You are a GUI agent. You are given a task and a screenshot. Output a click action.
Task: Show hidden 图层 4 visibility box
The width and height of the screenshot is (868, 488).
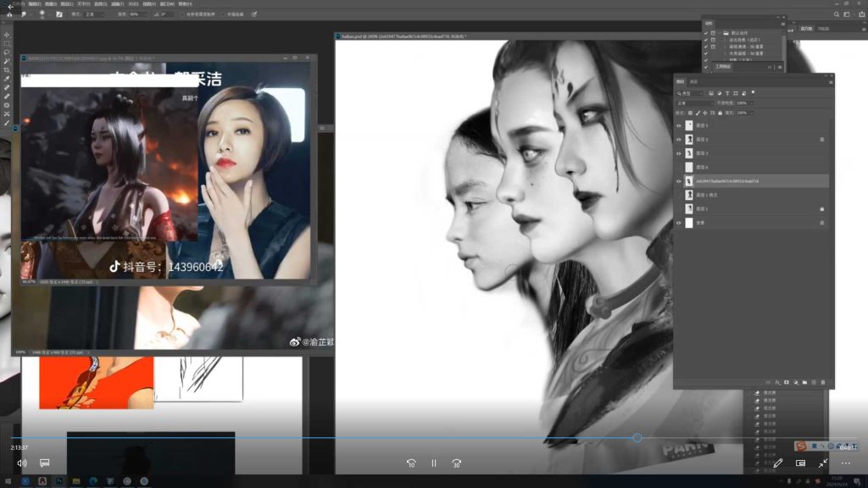(679, 167)
